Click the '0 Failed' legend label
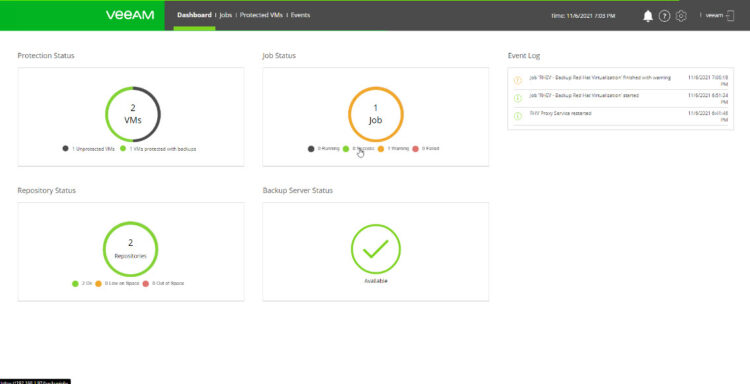The height and width of the screenshot is (384, 750). pos(430,149)
